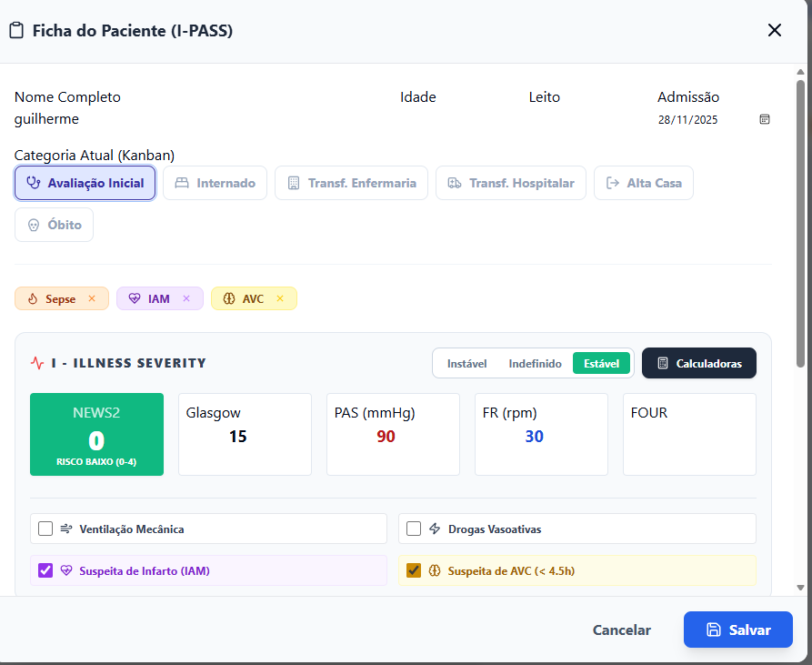Set illness severity to Instável
The image size is (812, 665).
click(466, 363)
